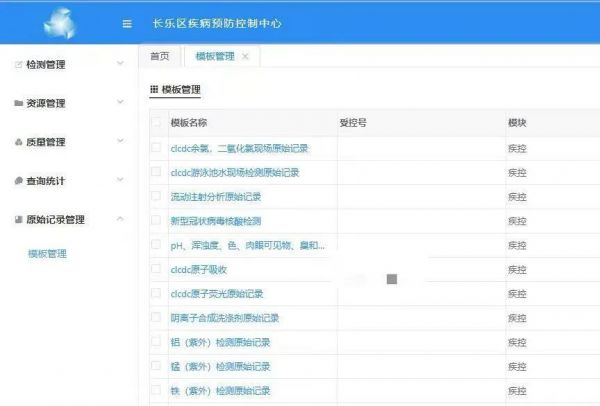Open the 新型冠状病毒核酸检测 template link

point(216,221)
